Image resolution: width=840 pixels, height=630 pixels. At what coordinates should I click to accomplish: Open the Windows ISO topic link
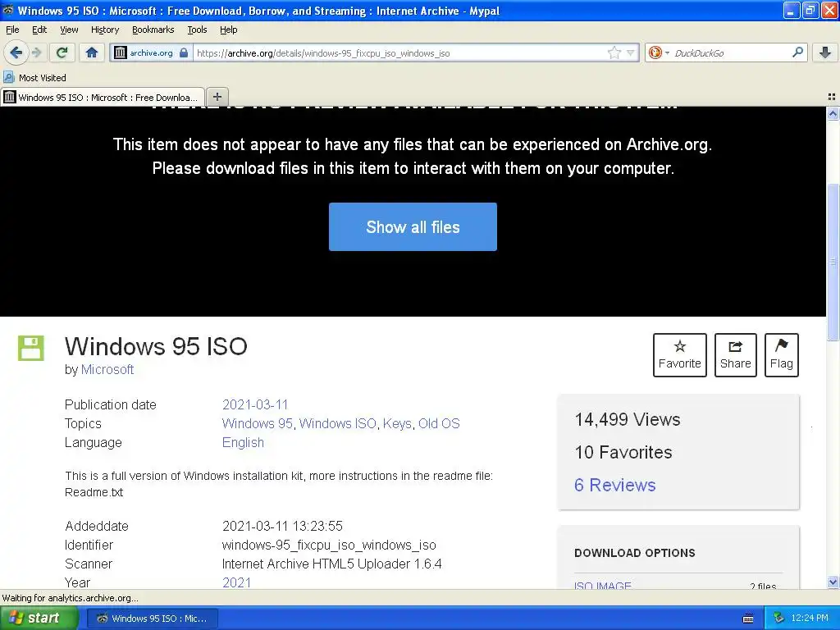click(337, 423)
